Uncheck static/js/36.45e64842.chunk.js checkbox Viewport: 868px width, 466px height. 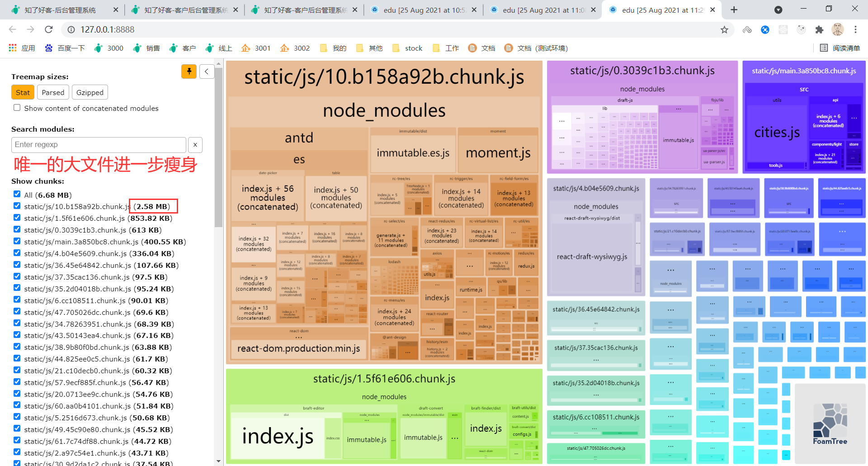[17, 265]
